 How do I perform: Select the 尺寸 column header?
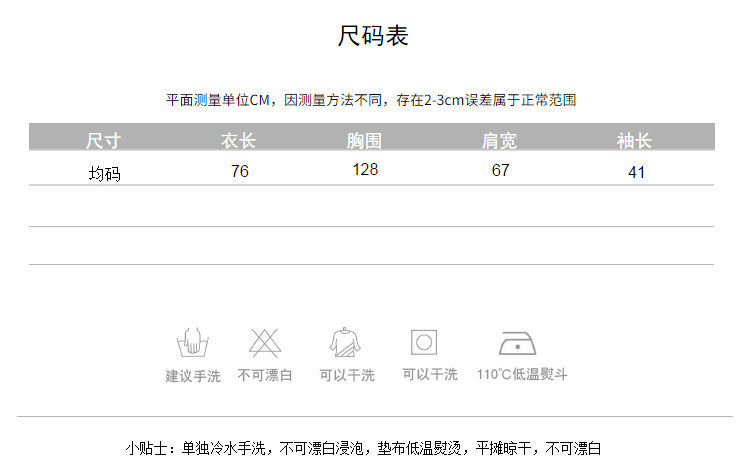tap(103, 140)
